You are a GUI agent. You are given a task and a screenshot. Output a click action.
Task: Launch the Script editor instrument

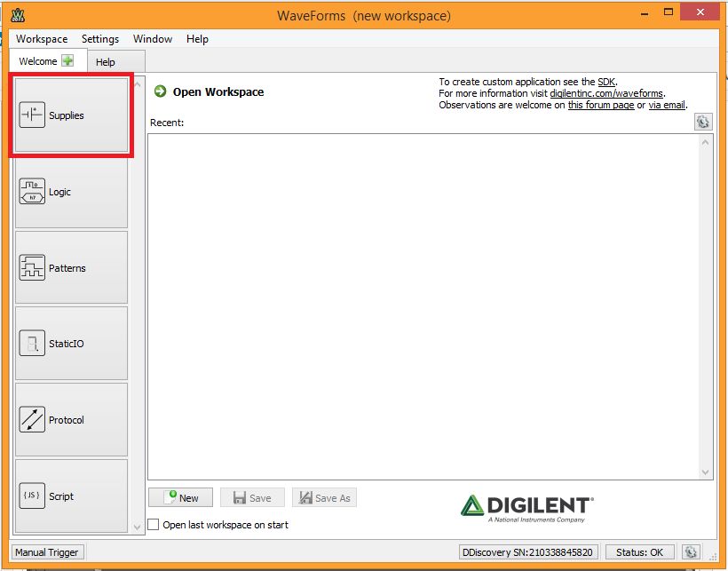pos(71,496)
